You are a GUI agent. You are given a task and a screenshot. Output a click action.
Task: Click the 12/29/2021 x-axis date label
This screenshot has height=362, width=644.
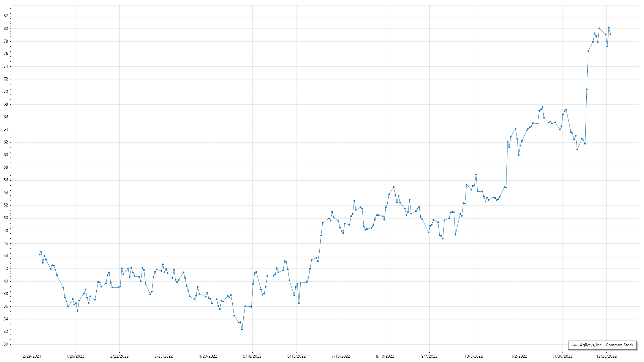click(x=31, y=356)
